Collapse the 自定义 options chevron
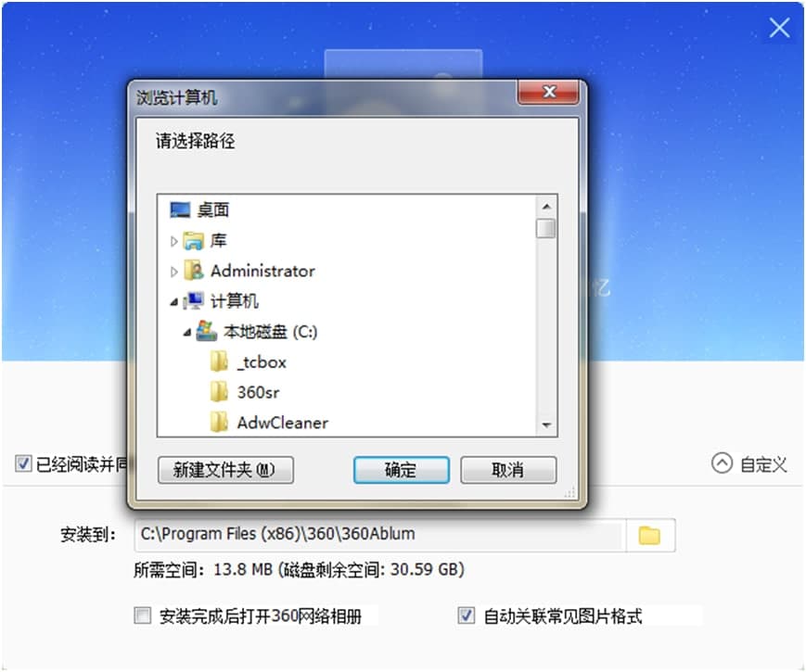This screenshot has height=672, width=806. coord(722,463)
